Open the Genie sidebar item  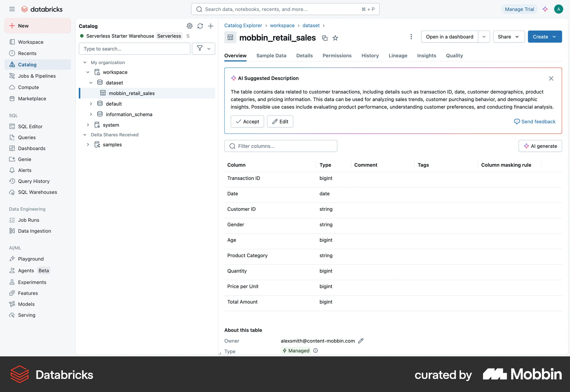[24, 159]
